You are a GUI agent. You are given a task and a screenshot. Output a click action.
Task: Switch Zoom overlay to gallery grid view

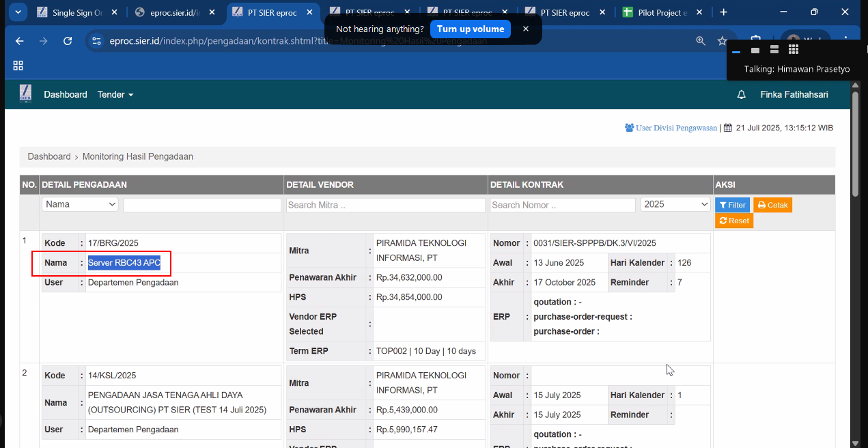(793, 49)
